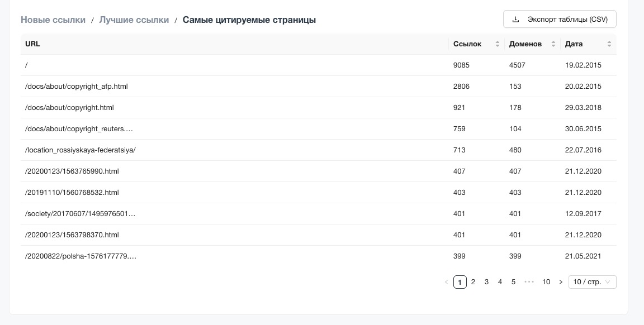
Task: Go to previous page with left arrow
Action: [447, 282]
